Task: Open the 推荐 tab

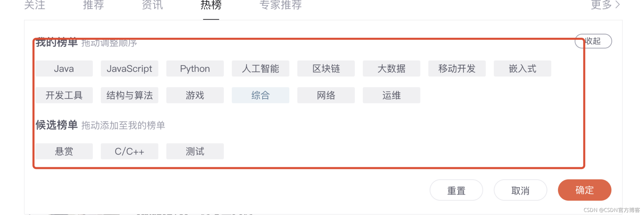Action: 93,5
